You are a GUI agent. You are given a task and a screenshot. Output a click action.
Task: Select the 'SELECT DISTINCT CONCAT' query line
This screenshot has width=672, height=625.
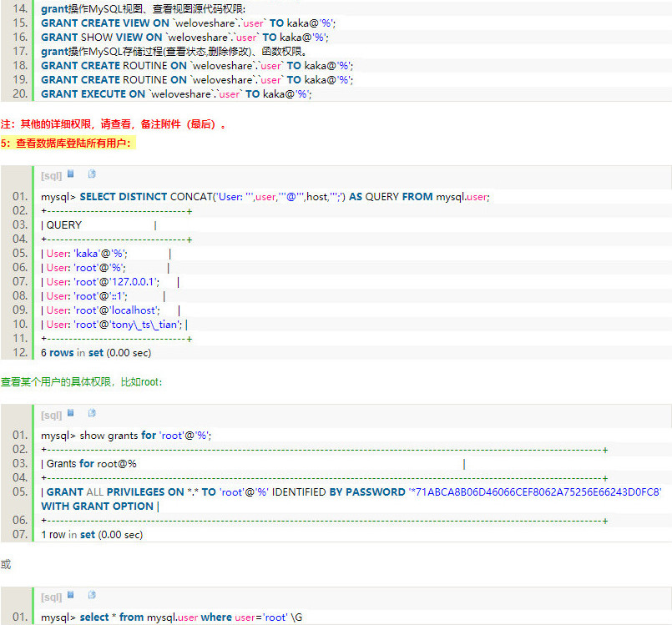265,197
